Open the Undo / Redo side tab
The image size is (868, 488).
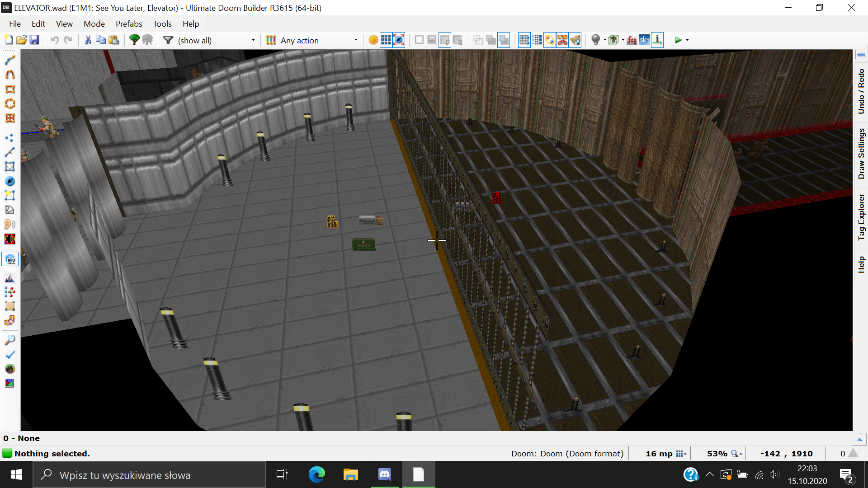click(x=861, y=91)
